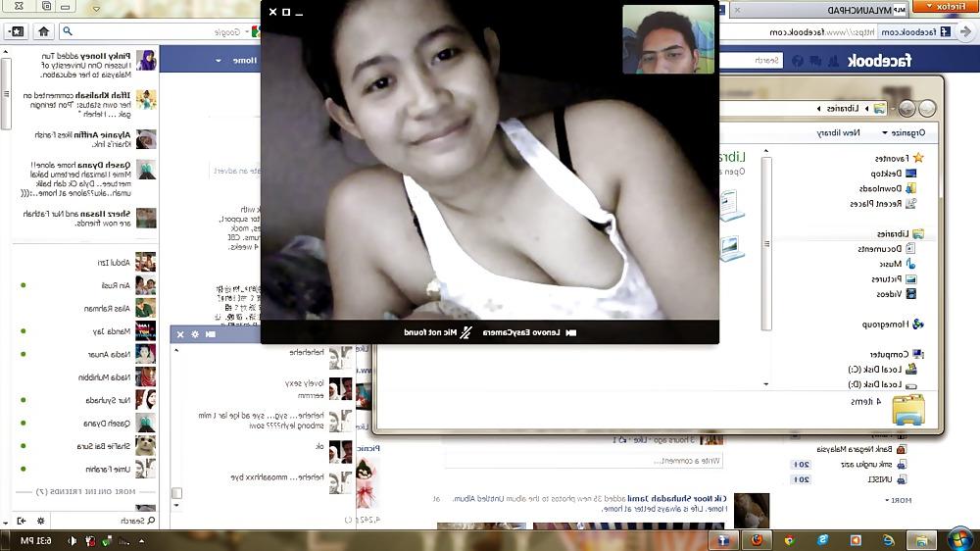Click the Facebook search box

coord(752,61)
